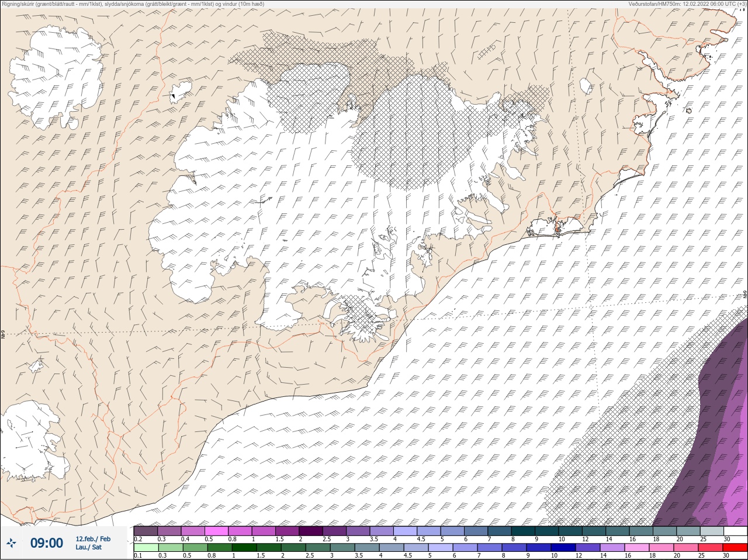Pick the lower legend swatch between 12 and 14
Viewport: 748px width, 560px height.
[x=588, y=548]
